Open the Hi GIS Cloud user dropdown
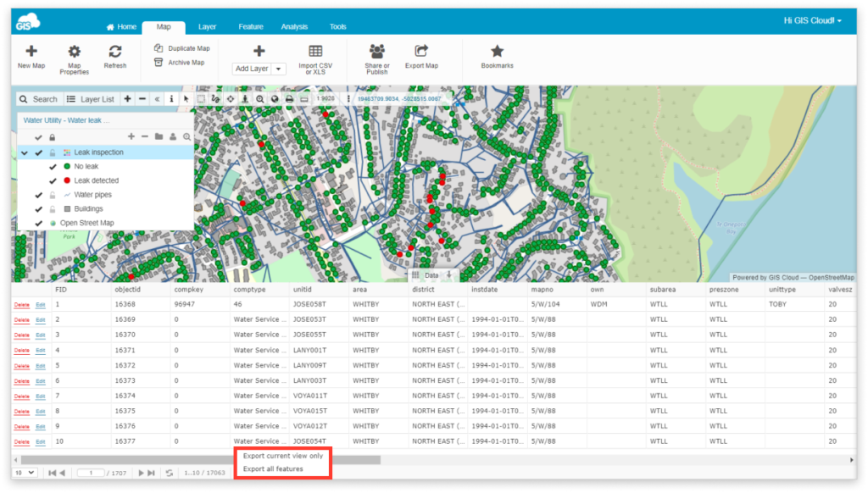Screen dimensions: 868x493 tap(812, 20)
